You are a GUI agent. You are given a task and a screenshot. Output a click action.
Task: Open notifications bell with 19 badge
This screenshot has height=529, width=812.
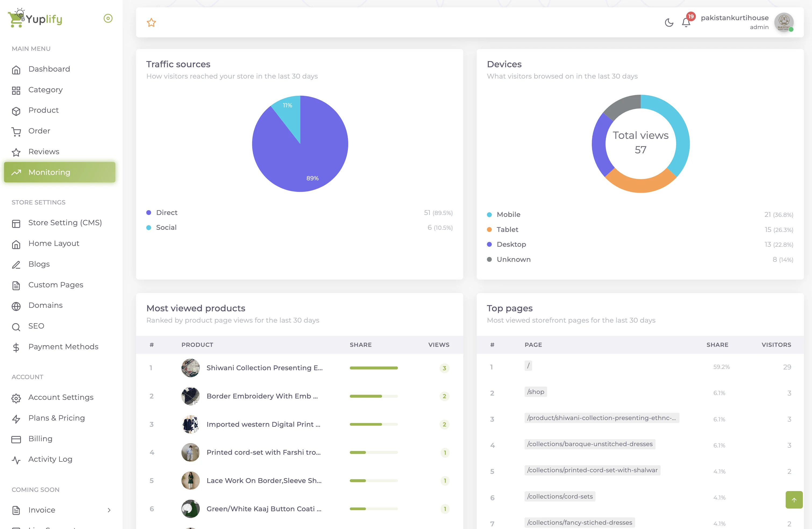(x=686, y=23)
